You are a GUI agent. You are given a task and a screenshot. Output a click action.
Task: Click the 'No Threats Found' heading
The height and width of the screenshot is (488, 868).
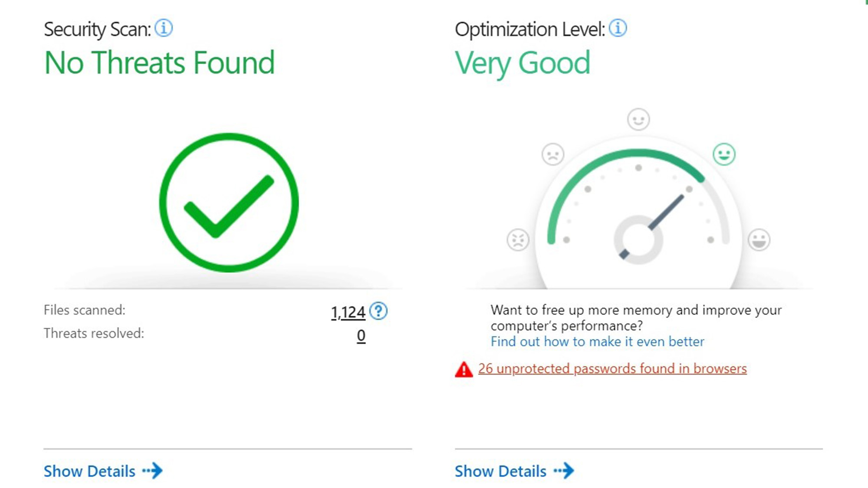pyautogui.click(x=160, y=63)
